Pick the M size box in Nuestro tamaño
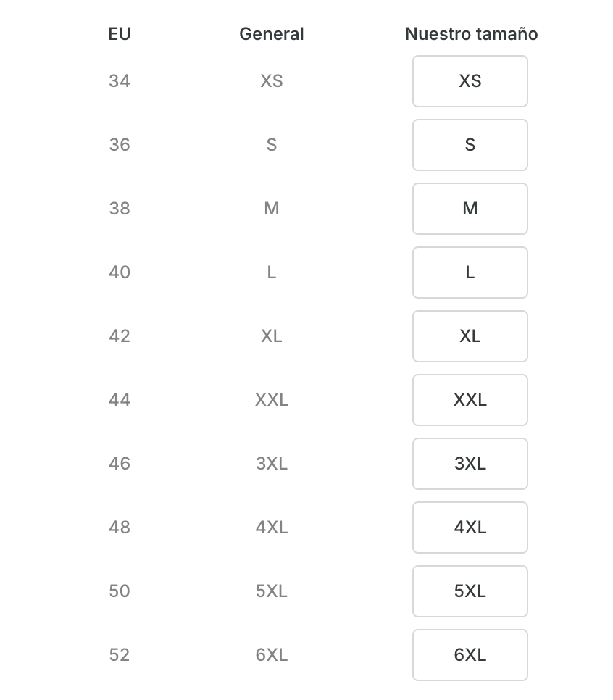Screen dimensions: 613x700 coord(470,209)
